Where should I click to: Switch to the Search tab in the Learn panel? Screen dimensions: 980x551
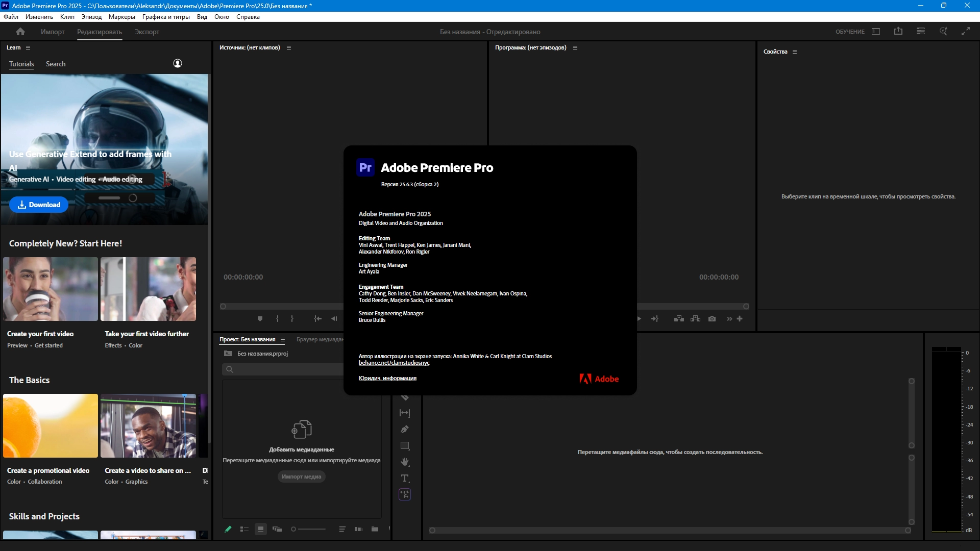point(56,64)
